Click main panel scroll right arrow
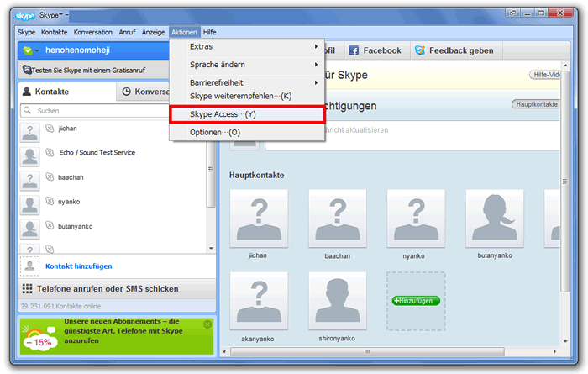The width and height of the screenshot is (588, 374). (x=554, y=352)
